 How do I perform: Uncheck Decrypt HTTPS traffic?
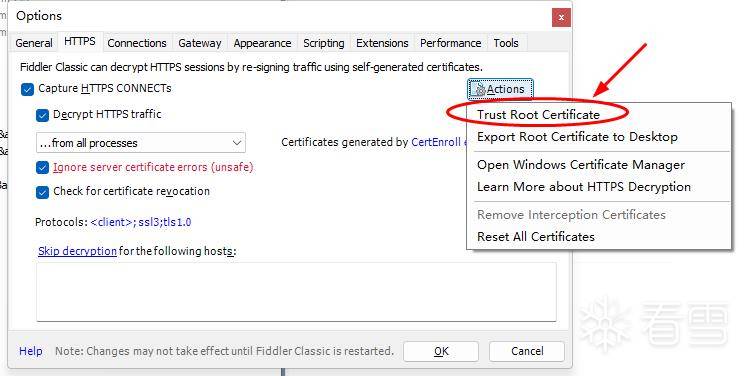(x=42, y=115)
